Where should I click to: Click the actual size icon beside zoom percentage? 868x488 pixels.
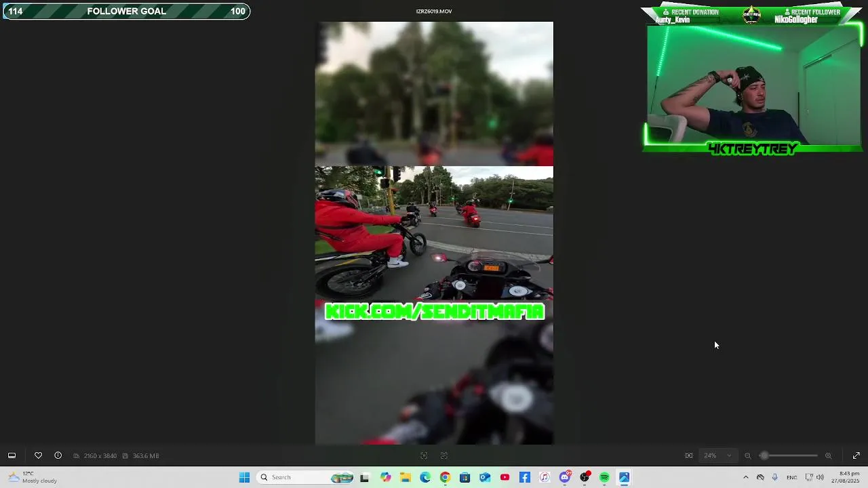click(x=689, y=455)
